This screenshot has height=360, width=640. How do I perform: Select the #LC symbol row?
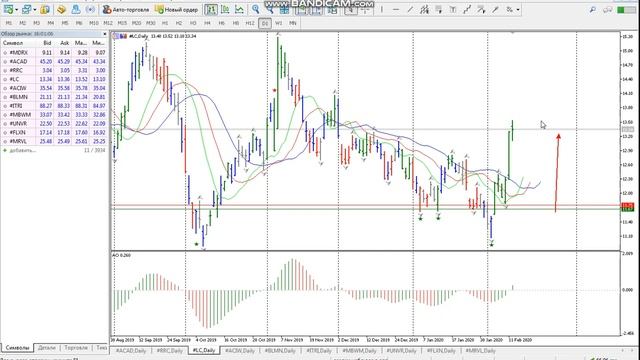point(54,79)
